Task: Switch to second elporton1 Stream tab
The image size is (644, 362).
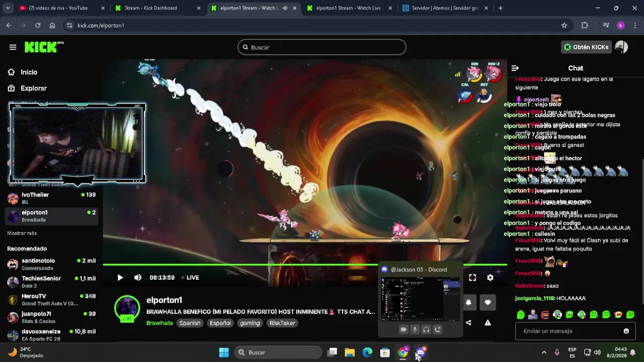Action: pos(348,8)
